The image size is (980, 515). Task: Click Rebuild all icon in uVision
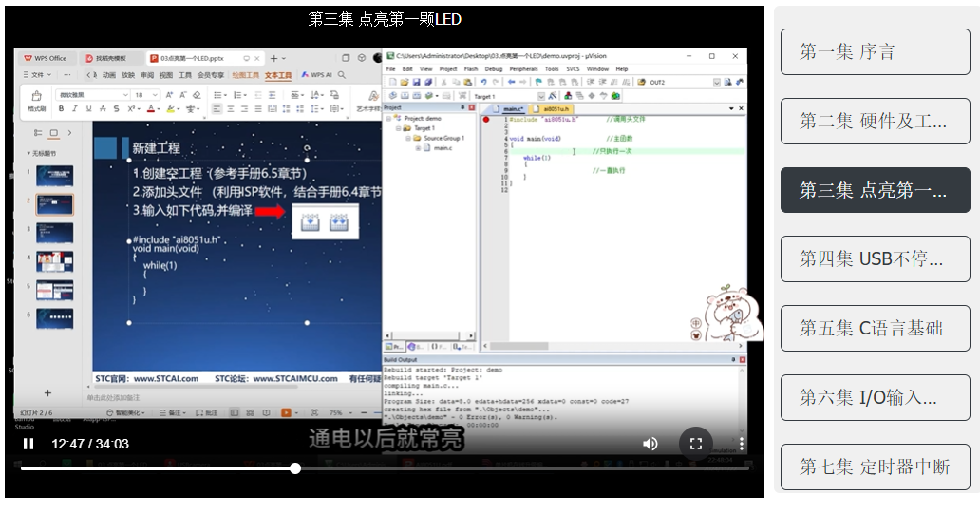[416, 96]
